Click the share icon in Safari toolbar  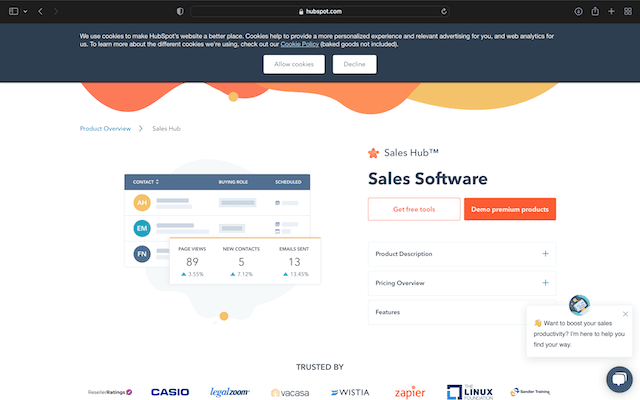595,11
